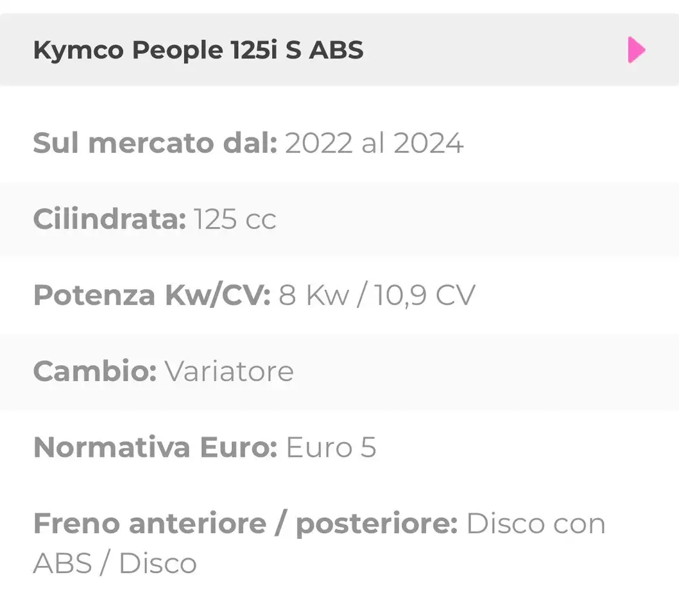Click the 'Freno anteriore / posteriore:' label

pos(246,524)
